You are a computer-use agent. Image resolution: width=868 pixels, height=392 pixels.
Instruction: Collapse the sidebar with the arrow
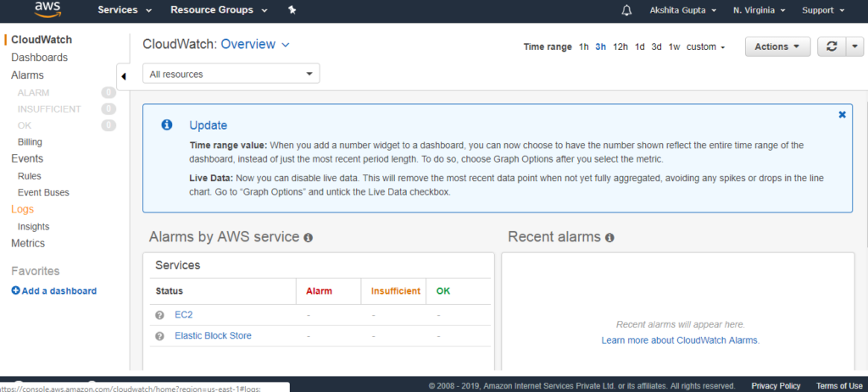click(x=123, y=76)
